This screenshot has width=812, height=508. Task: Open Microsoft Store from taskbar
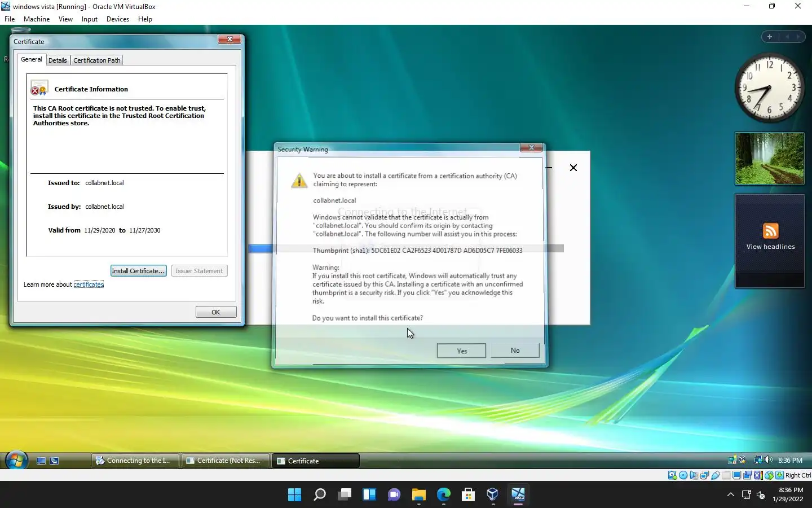pyautogui.click(x=468, y=495)
